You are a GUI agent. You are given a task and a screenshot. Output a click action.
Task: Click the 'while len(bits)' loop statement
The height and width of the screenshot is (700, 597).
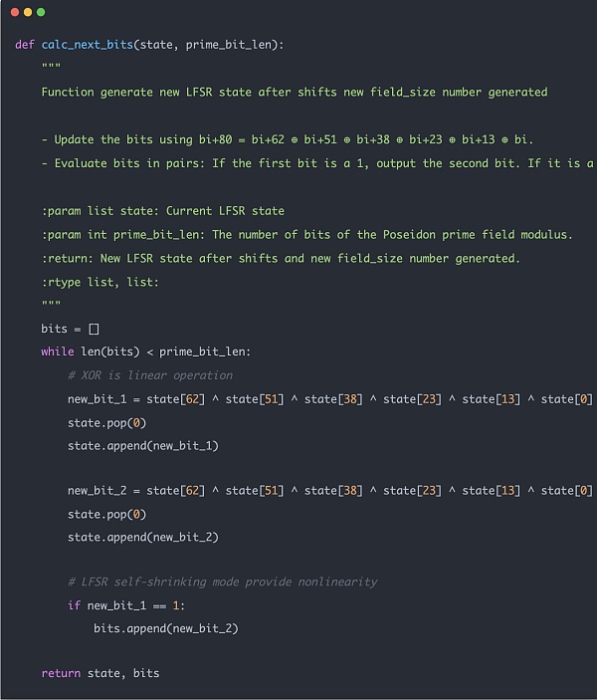[146, 351]
